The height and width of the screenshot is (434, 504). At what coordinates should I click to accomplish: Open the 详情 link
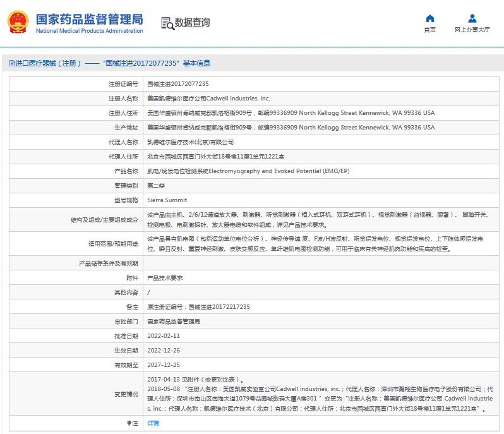(x=153, y=423)
